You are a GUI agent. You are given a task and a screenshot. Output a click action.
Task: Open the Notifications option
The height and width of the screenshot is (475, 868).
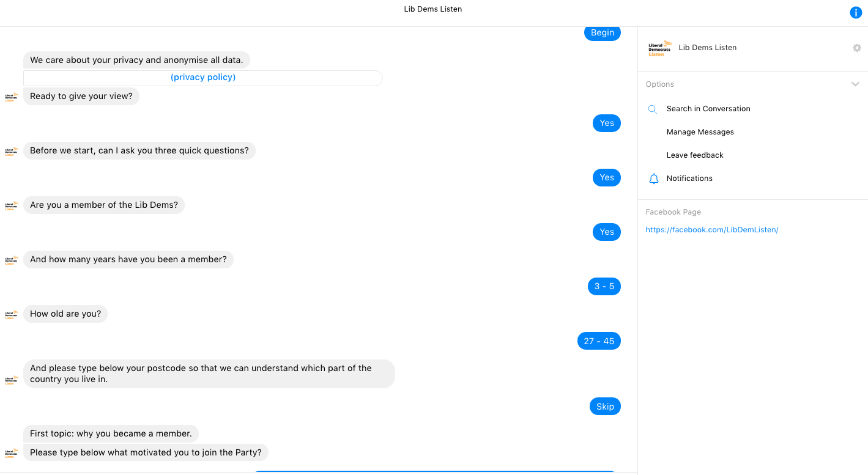[x=689, y=179]
